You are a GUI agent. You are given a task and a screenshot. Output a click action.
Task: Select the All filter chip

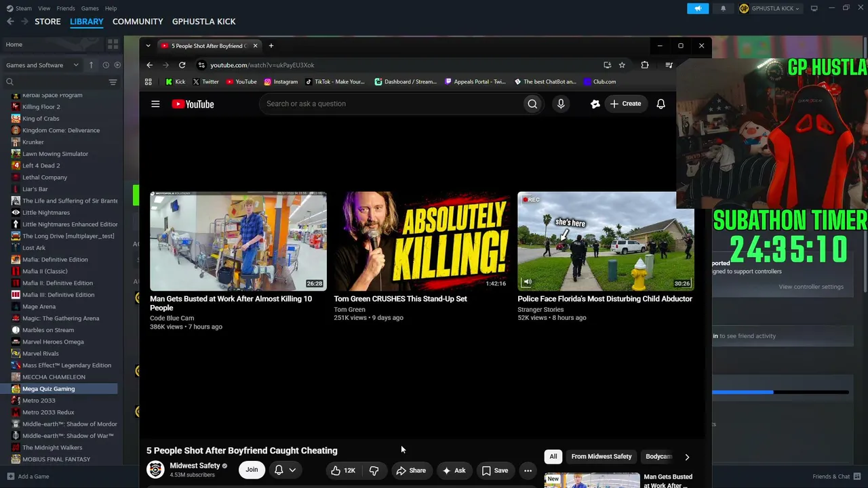(x=553, y=457)
